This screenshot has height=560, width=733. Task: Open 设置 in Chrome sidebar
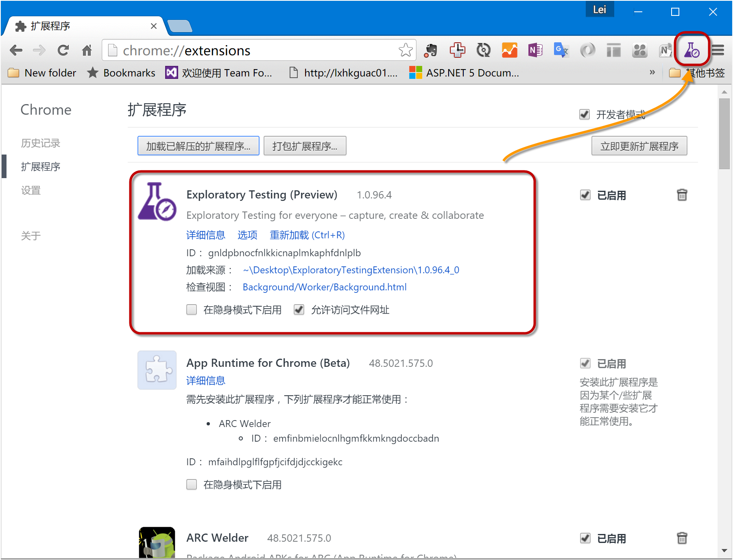tap(31, 190)
